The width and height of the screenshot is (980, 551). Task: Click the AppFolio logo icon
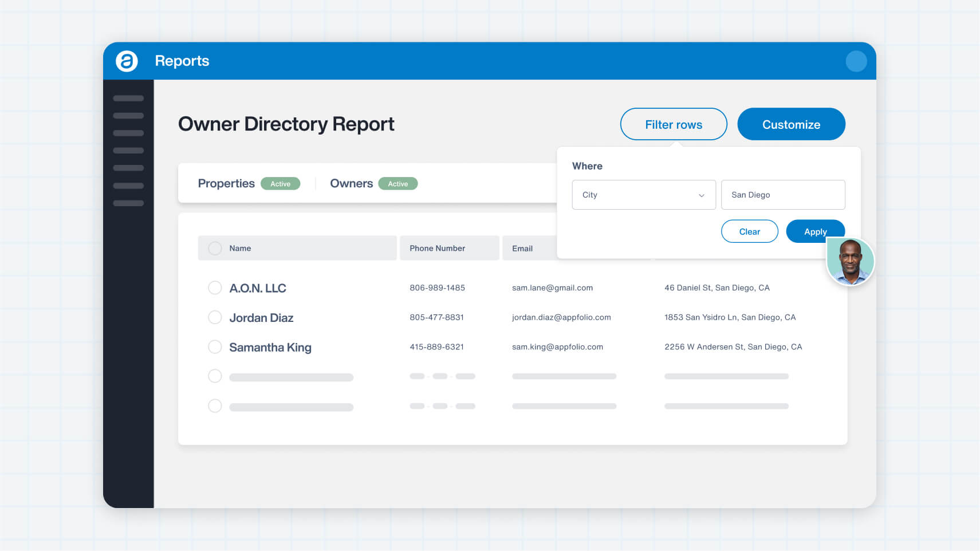tap(127, 61)
